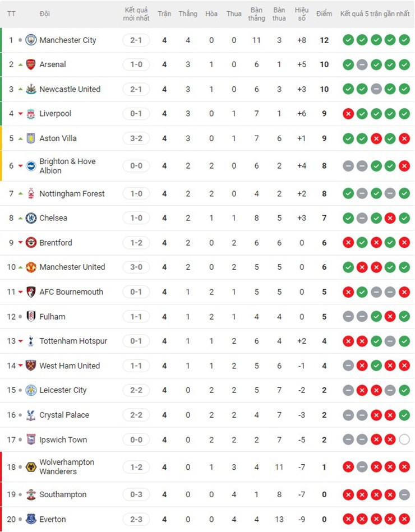Click Aston Villa's 3-2 latest result
415x532 pixels.
(x=136, y=138)
